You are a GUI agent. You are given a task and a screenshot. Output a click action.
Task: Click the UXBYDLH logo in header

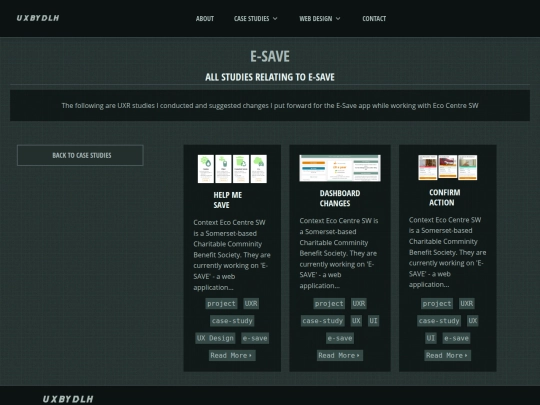point(38,18)
